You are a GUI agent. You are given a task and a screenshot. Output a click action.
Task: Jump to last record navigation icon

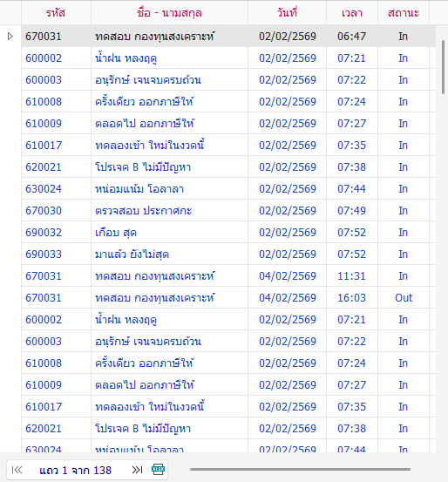[x=137, y=470]
